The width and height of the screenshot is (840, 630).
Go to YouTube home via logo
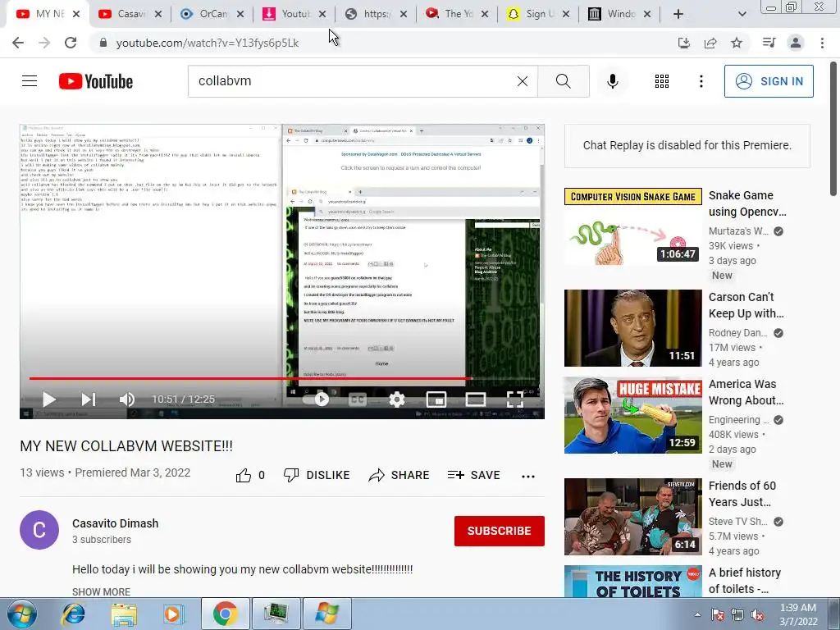[x=96, y=81]
